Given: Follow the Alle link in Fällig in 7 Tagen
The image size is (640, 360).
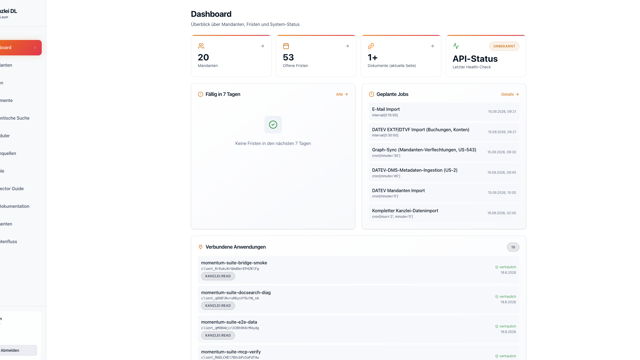Looking at the screenshot, I should tap(342, 94).
